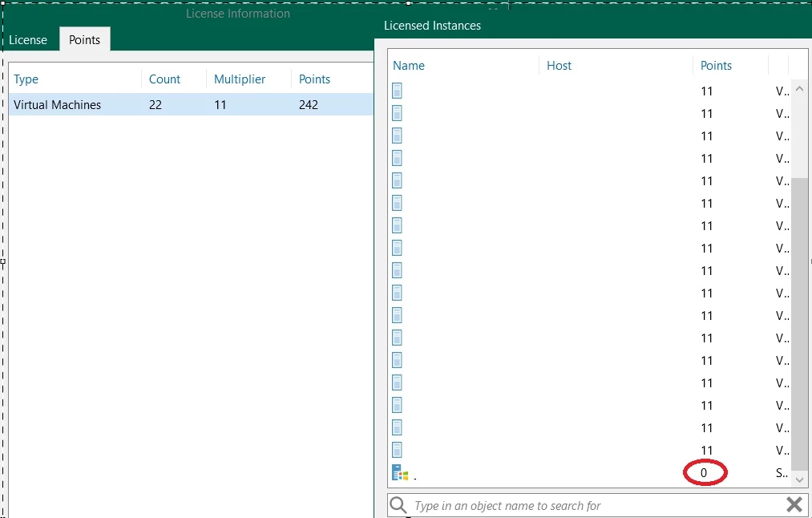The width and height of the screenshot is (812, 518).
Task: Clear the search with the X icon
Action: click(794, 504)
